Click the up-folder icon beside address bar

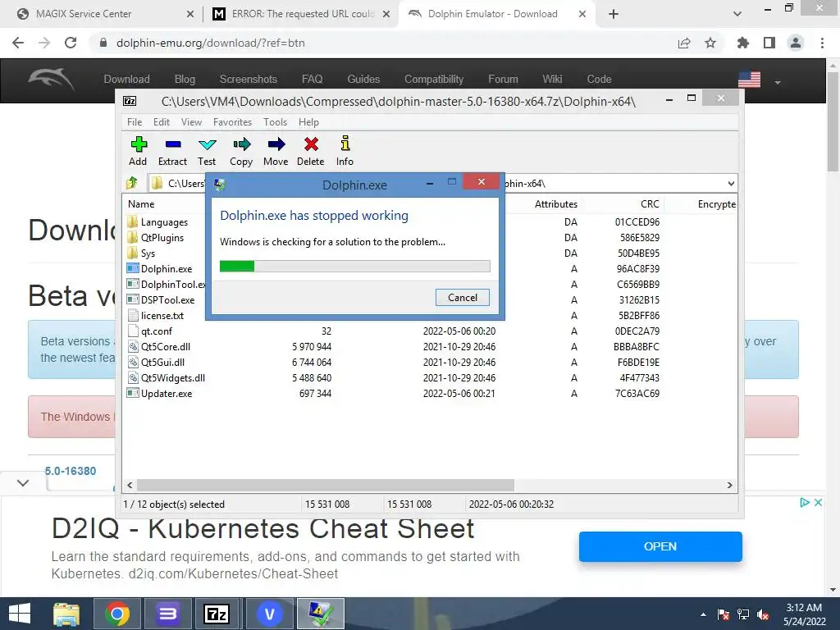(132, 183)
